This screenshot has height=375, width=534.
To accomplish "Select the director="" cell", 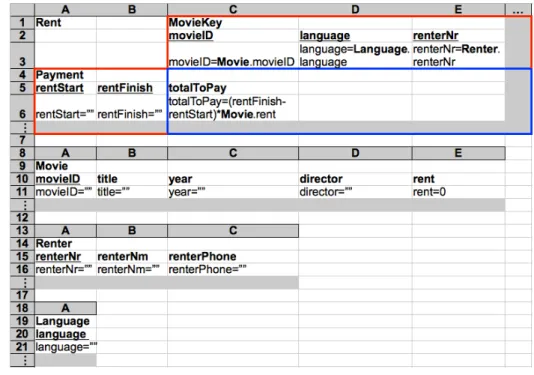I will pos(355,192).
